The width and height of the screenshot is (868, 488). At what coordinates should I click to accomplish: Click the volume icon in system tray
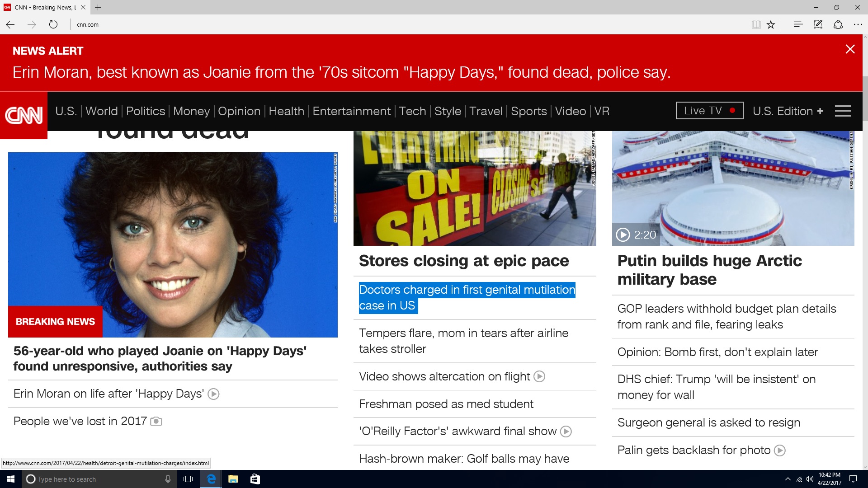(810, 479)
